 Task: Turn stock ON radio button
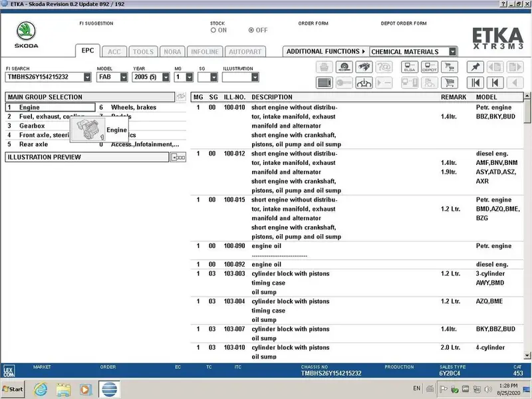213,30
